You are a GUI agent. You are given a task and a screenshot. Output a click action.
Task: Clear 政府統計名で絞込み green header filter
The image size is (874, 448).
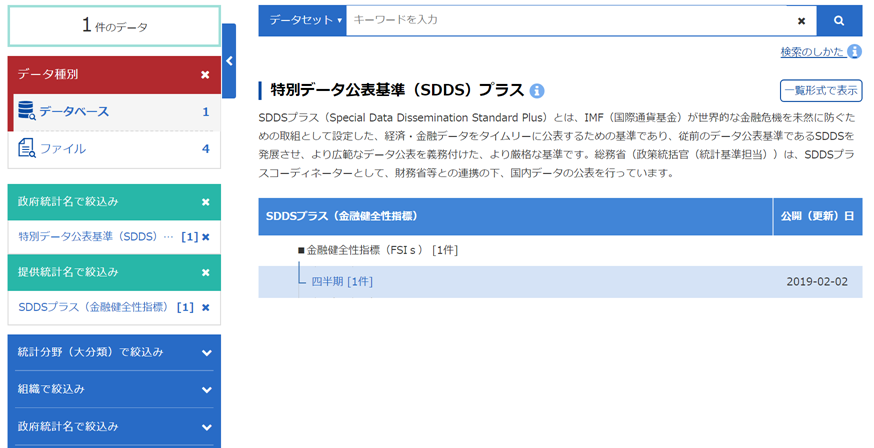(205, 202)
